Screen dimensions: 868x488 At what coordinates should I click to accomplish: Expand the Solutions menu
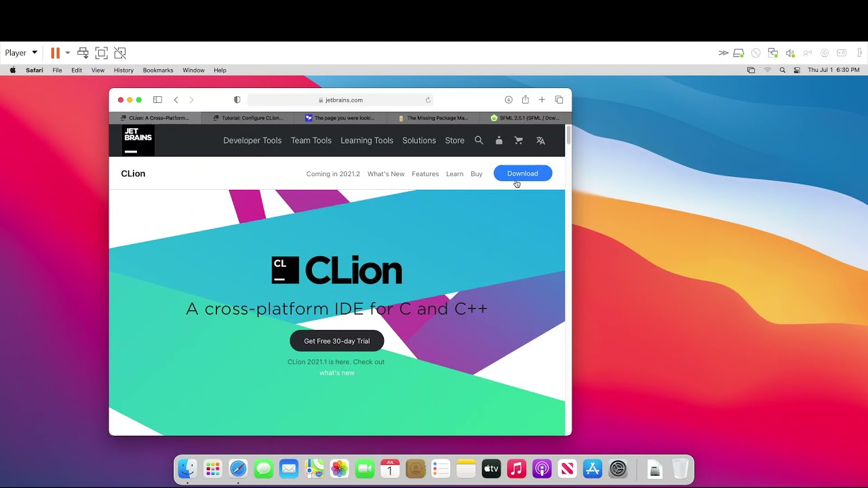(x=419, y=140)
